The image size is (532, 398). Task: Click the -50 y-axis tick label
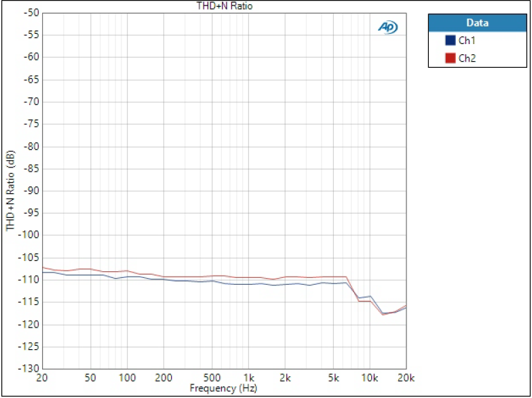pyautogui.click(x=31, y=13)
